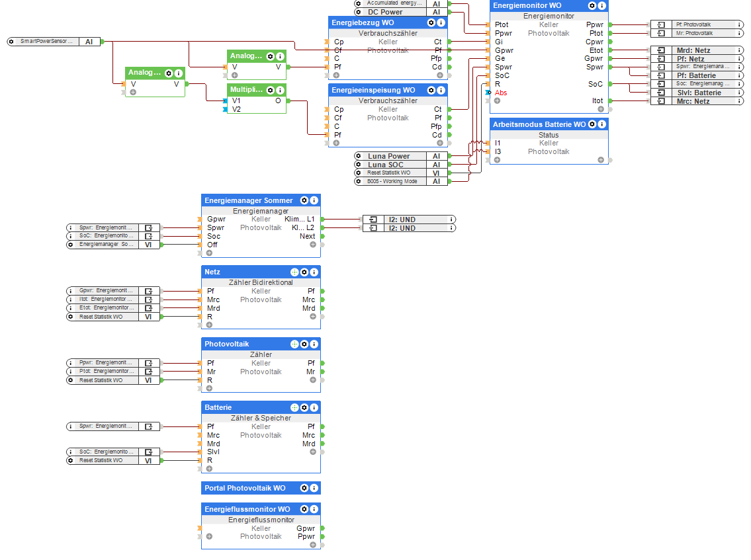Click the Luna Power analog input

400,156
